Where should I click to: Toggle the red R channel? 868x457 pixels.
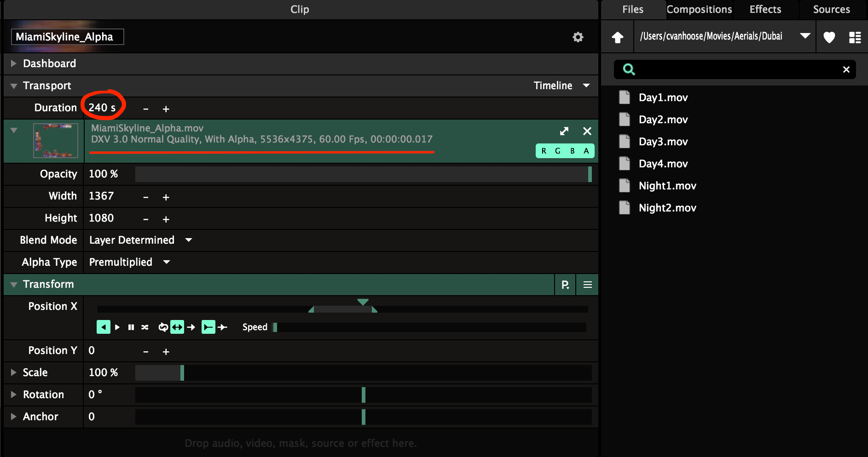tap(544, 151)
